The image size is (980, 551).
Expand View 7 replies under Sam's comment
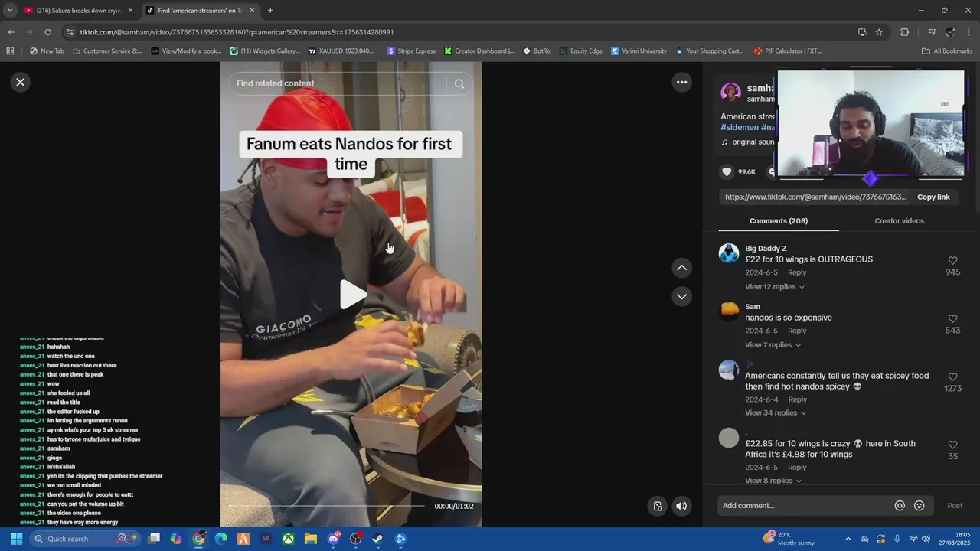(773, 345)
